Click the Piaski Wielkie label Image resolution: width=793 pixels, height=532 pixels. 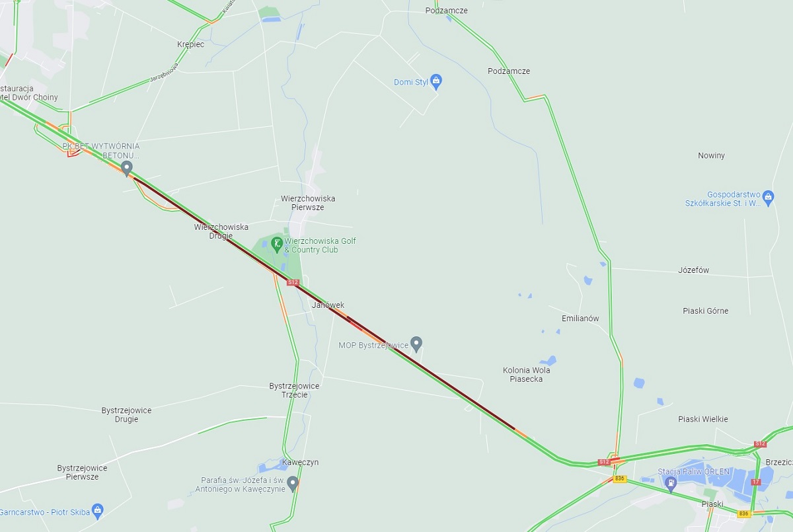point(703,419)
